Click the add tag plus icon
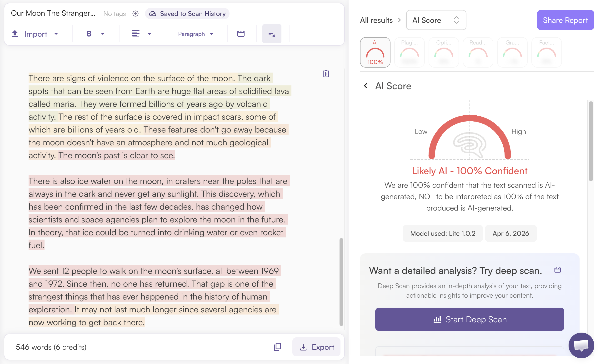This screenshot has height=364, width=600. (x=135, y=14)
